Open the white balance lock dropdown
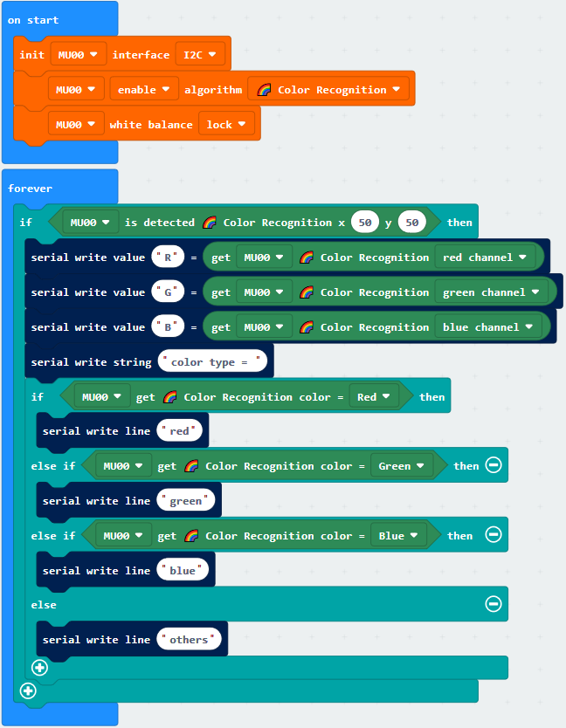 coord(226,125)
